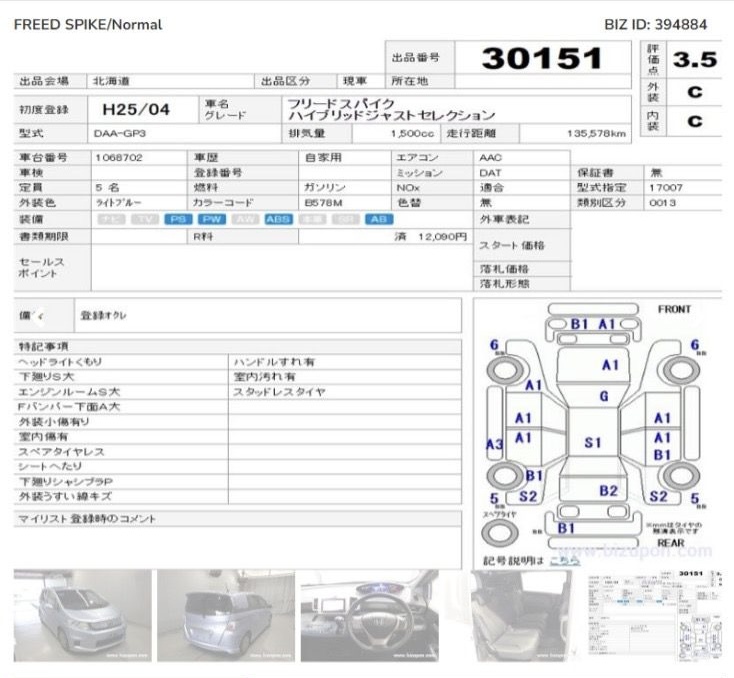Image resolution: width=734 pixels, height=678 pixels.
Task: Click the 3.5 overall grade score
Action: coord(695,59)
